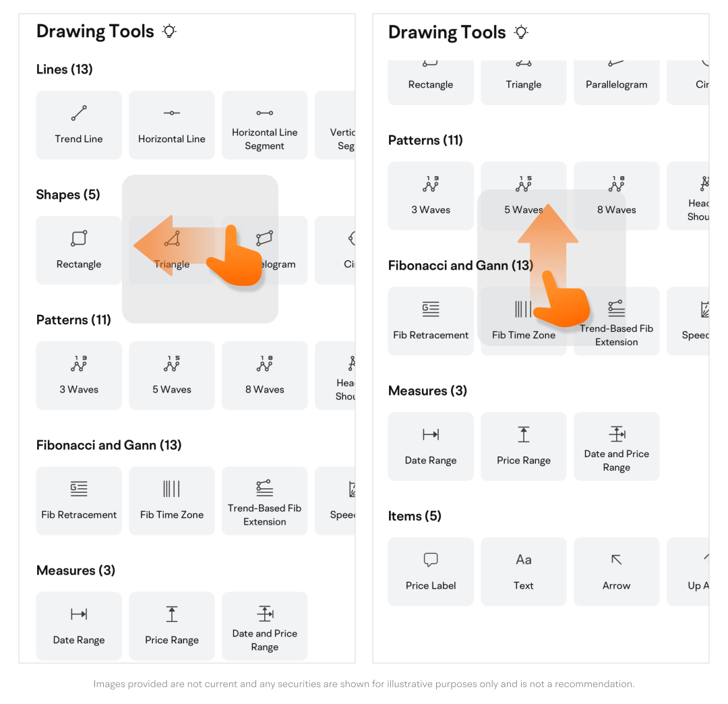This screenshot has width=728, height=704.
Task: Select the Trend Line tool
Action: [79, 125]
